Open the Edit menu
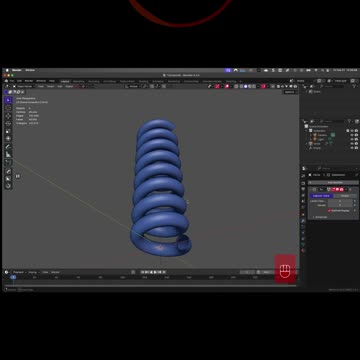This screenshot has height=360, width=360. click(19, 81)
